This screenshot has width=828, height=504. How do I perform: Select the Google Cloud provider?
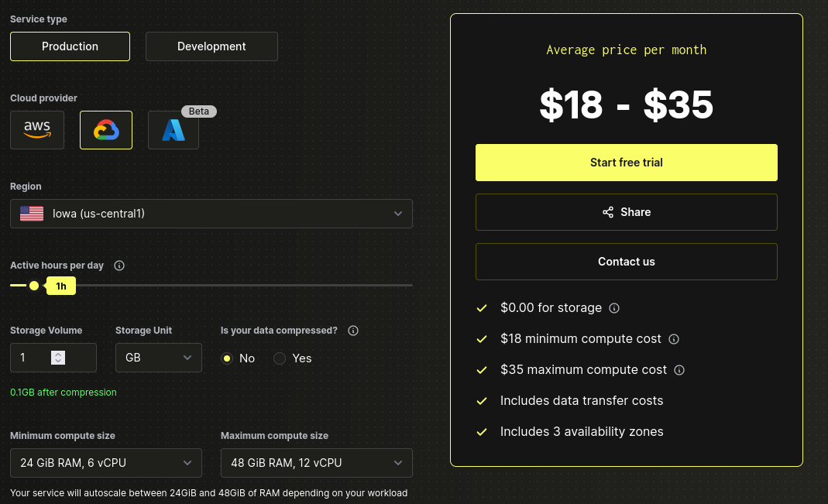(105, 129)
